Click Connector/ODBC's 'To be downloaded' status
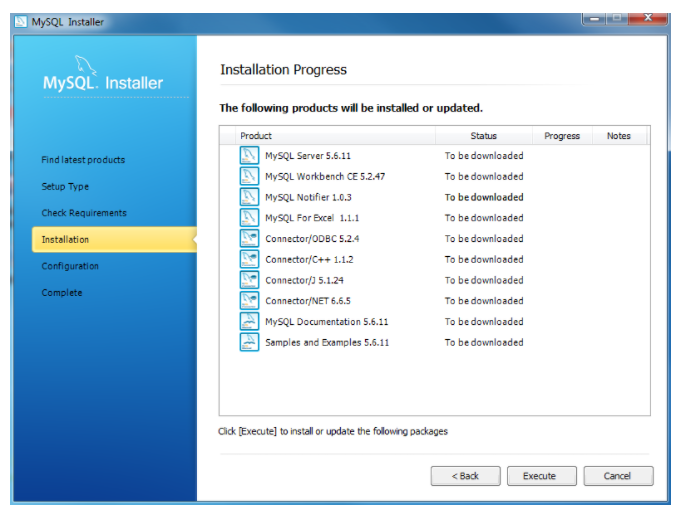The width and height of the screenshot is (687, 515). pyautogui.click(x=484, y=239)
